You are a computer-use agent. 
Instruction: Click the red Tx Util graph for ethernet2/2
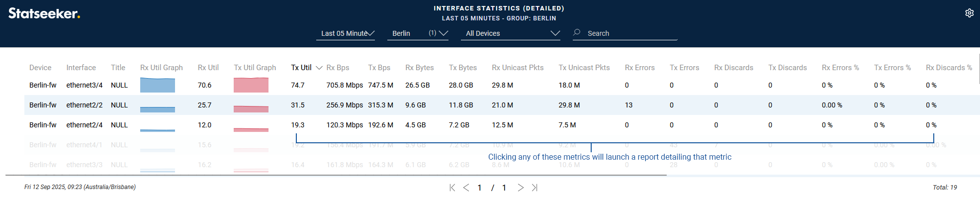[251, 108]
